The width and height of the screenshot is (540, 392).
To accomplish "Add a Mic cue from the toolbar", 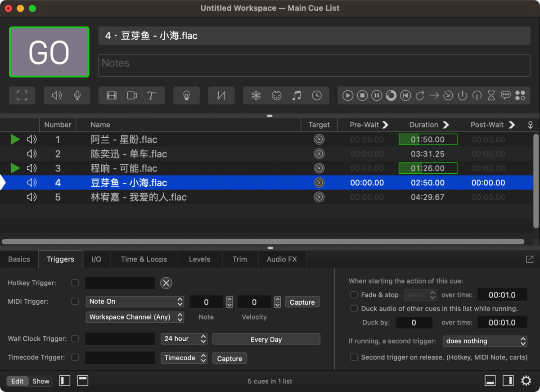I will [77, 95].
